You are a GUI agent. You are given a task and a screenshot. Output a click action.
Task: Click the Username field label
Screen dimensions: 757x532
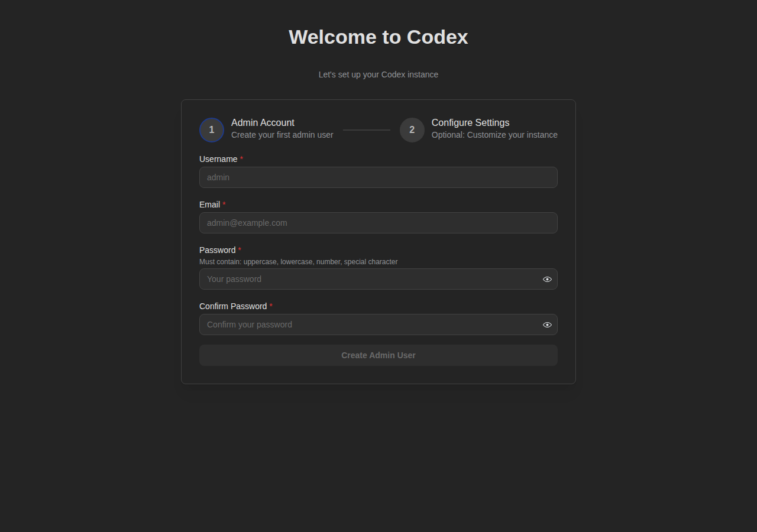pos(218,159)
